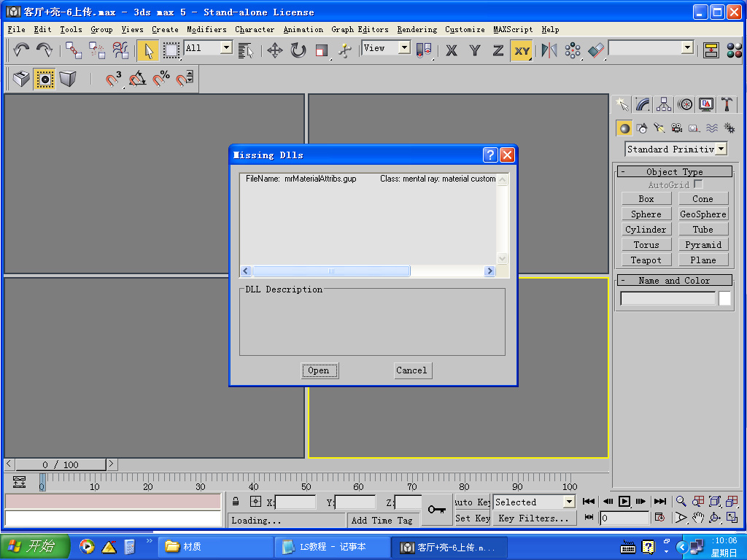Select the Select and Link tool
747x560 pixels.
(74, 50)
